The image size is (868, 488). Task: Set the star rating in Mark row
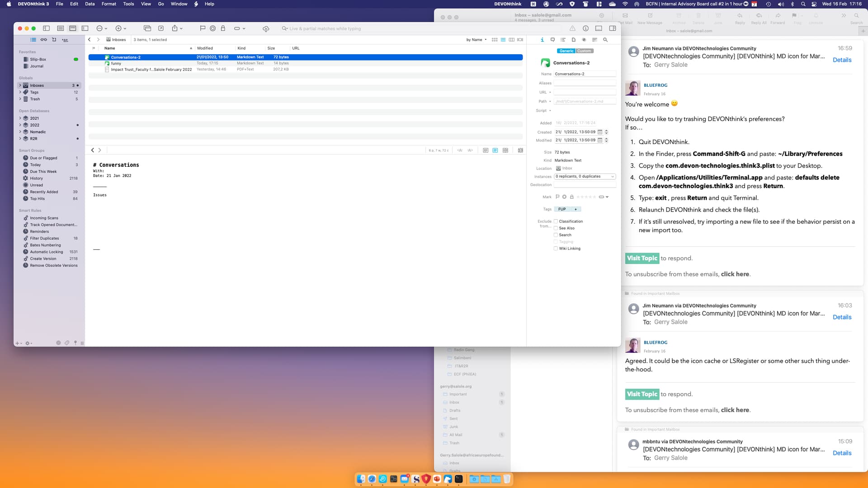click(586, 197)
